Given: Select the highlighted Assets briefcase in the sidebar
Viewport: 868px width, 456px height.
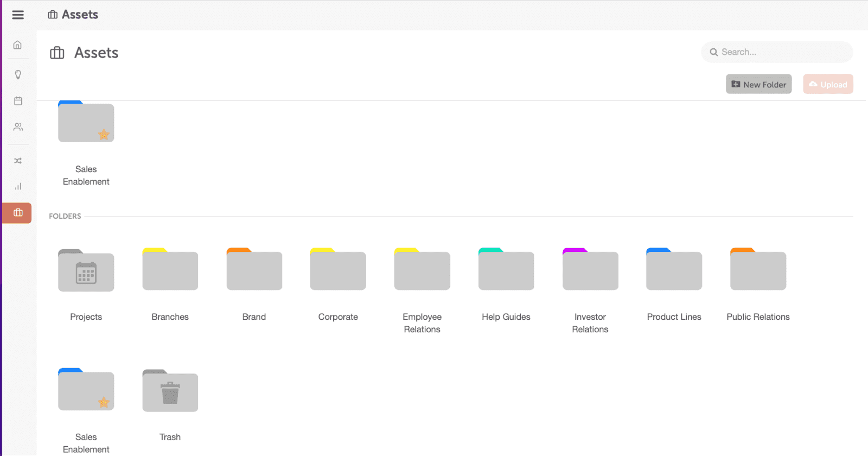Looking at the screenshot, I should tap(17, 213).
